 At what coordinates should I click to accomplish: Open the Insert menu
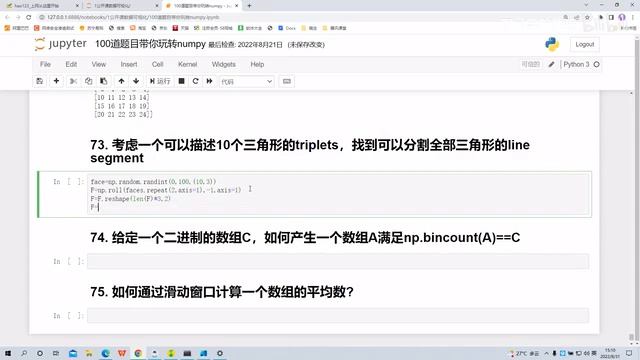coord(129,64)
